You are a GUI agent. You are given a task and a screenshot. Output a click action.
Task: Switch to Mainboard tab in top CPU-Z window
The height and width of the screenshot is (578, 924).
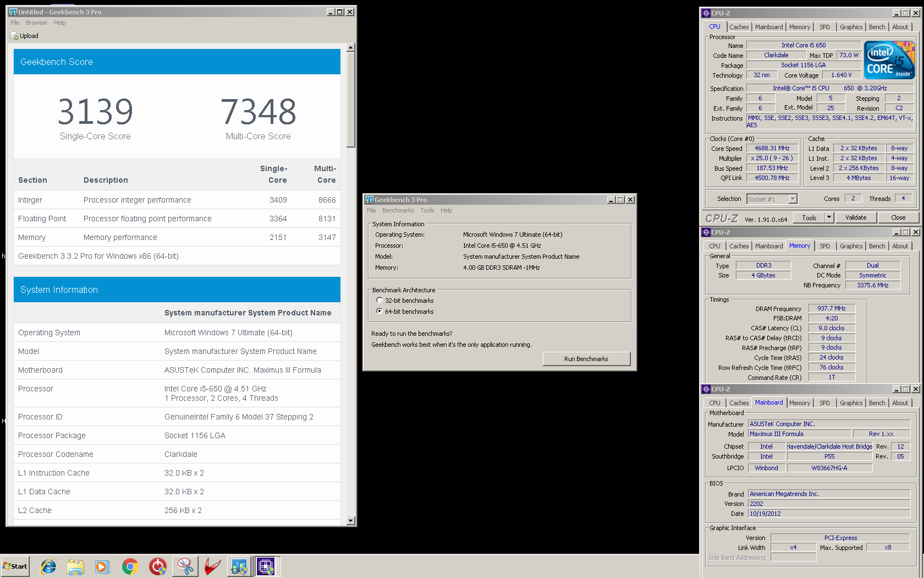[769, 27]
